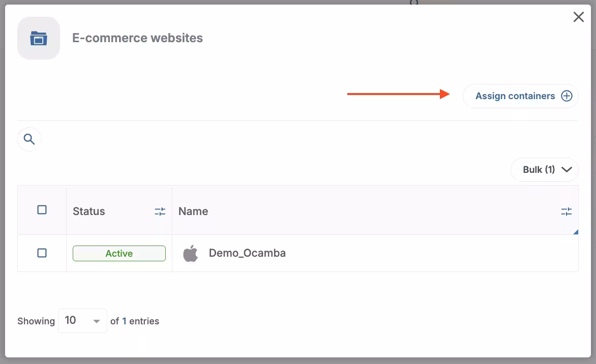Sort by the Name column header
Viewport: 596px width, 364px height.
pyautogui.click(x=193, y=211)
